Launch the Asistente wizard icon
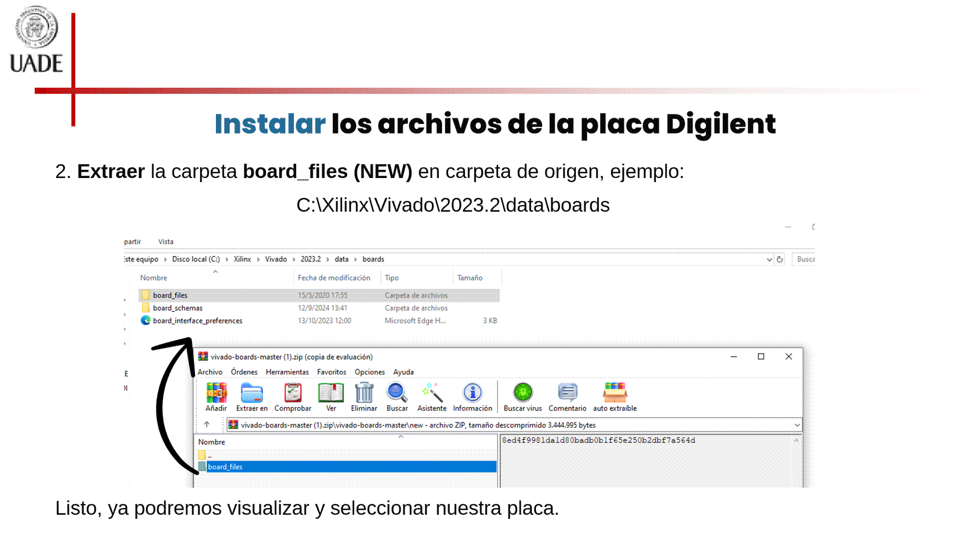 coord(432,393)
